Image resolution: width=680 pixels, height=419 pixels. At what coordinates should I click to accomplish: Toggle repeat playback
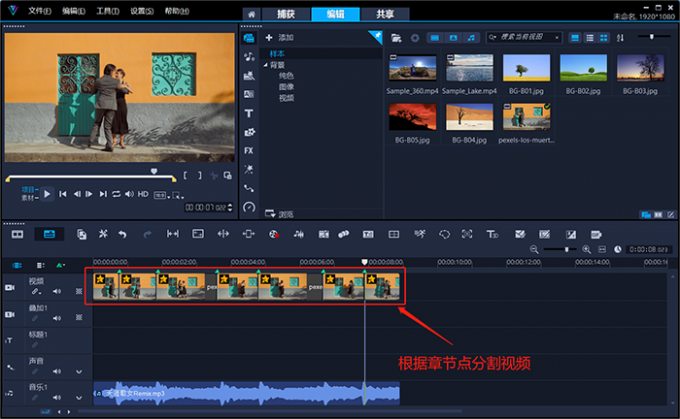coord(116,194)
